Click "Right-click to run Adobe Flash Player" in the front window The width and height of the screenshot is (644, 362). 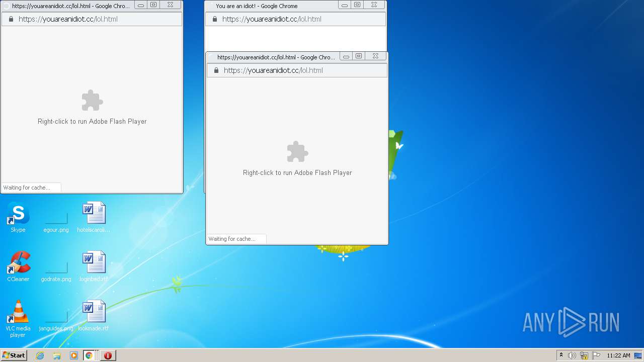coord(297,173)
